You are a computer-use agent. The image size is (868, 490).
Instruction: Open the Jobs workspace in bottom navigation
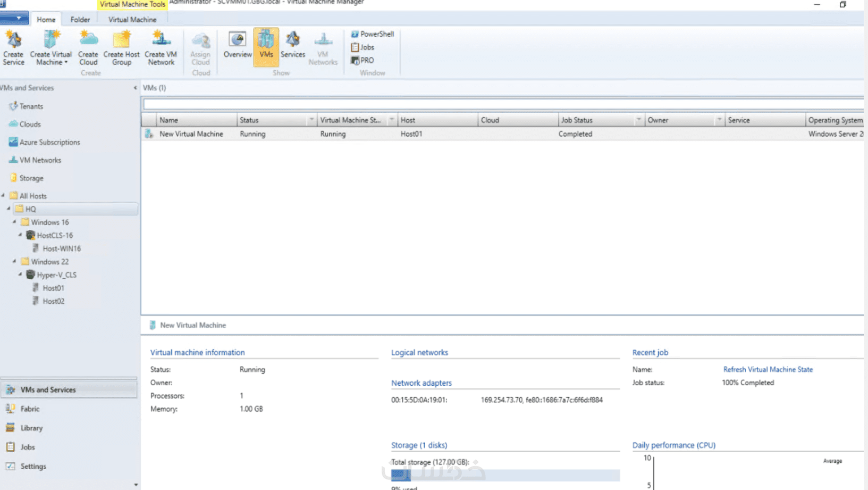point(69,447)
